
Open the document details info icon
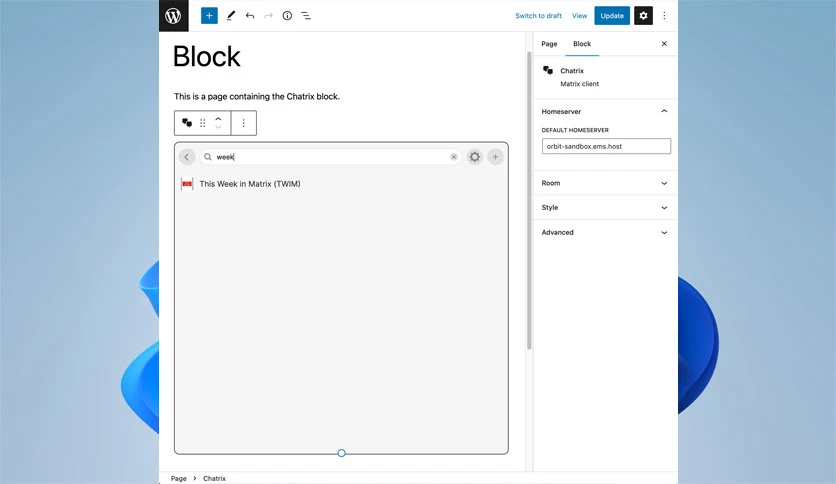[287, 15]
